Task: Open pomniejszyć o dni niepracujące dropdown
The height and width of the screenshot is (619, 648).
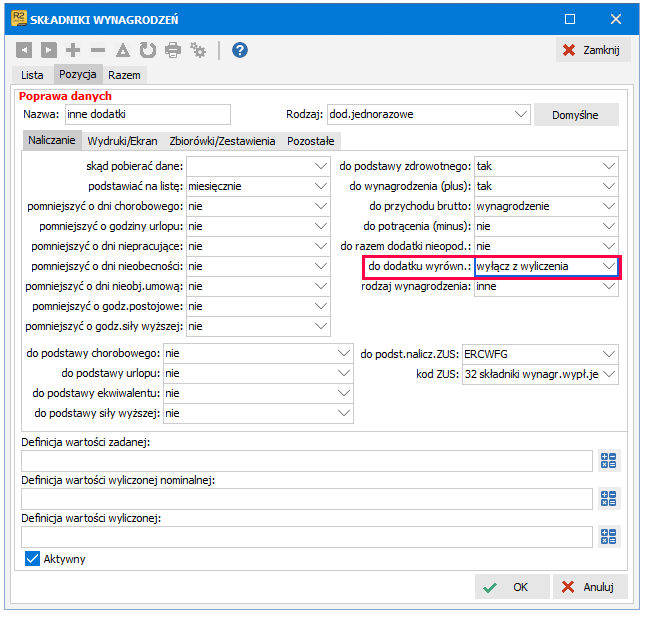Action: pyautogui.click(x=321, y=246)
